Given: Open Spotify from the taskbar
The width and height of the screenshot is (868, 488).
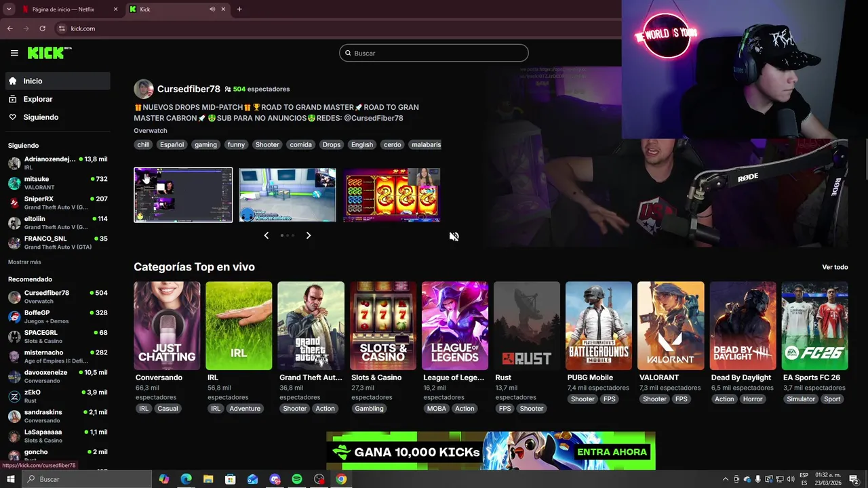Looking at the screenshot, I should pos(296,479).
